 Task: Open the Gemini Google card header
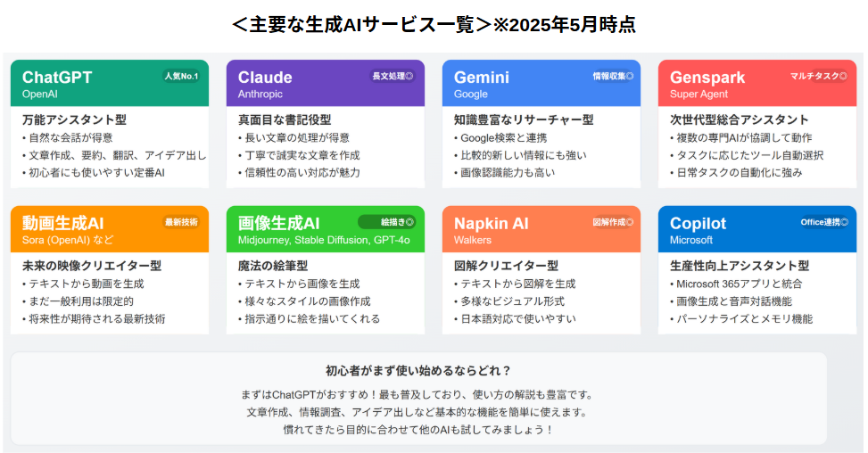pyautogui.click(x=541, y=83)
